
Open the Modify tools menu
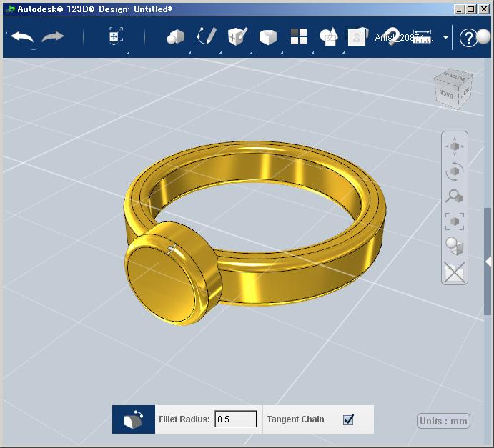(268, 37)
